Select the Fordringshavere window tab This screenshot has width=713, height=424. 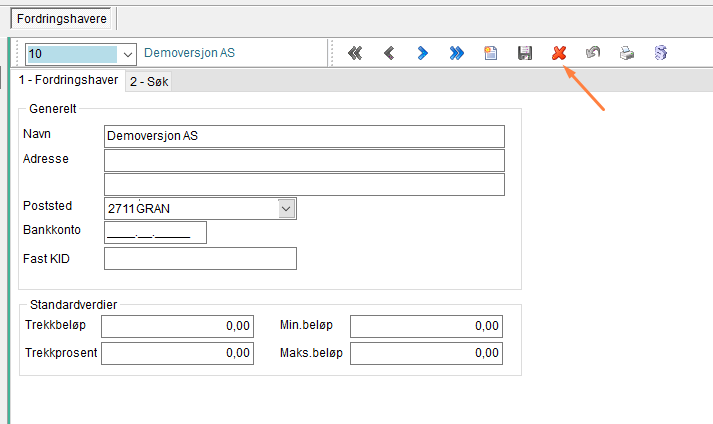(61, 19)
